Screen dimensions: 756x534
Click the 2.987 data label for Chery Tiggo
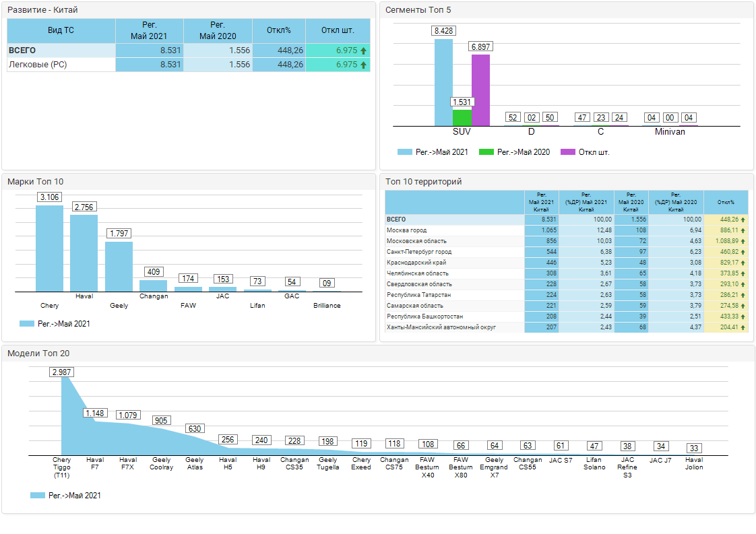tap(62, 372)
